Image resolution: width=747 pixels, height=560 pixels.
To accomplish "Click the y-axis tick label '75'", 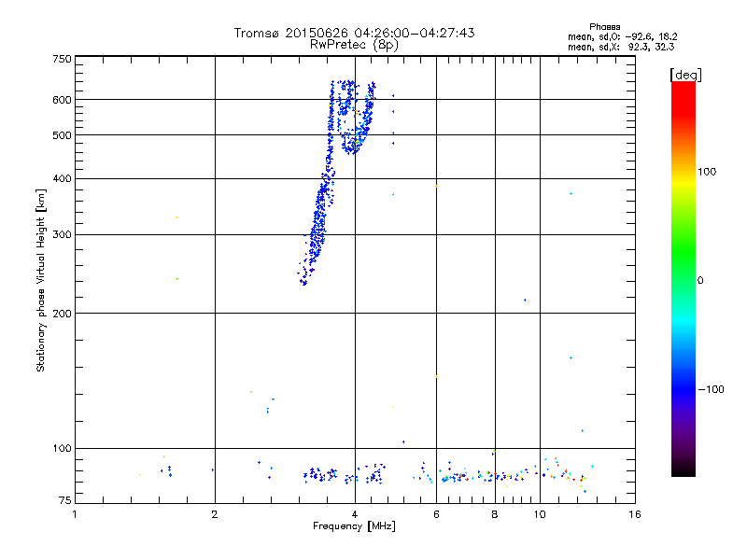I will pos(65,500).
